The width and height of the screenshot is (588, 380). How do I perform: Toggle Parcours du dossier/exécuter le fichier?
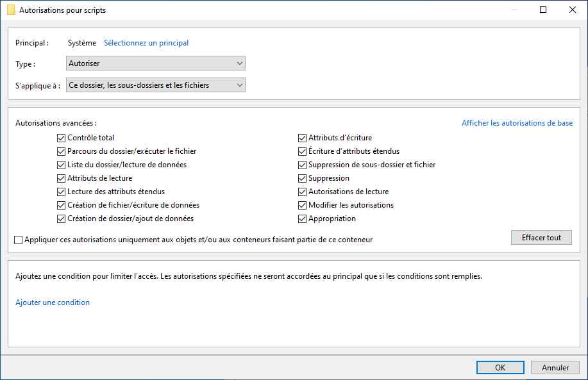[61, 151]
